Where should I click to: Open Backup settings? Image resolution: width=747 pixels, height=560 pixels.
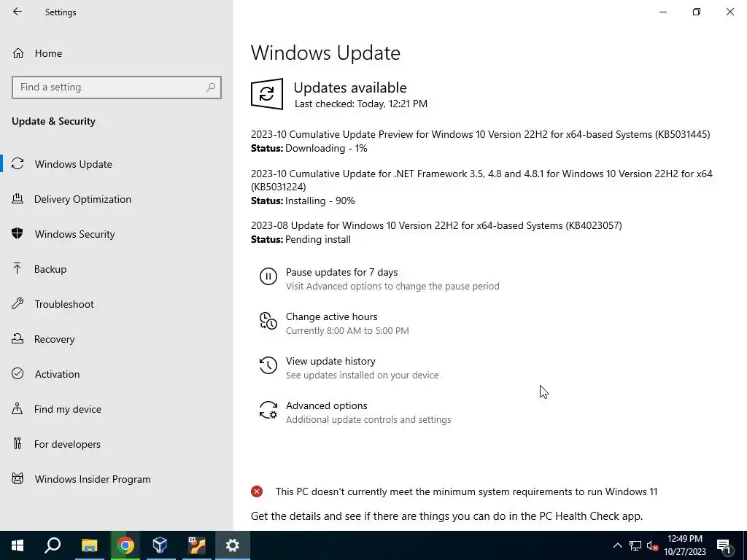tap(117, 269)
